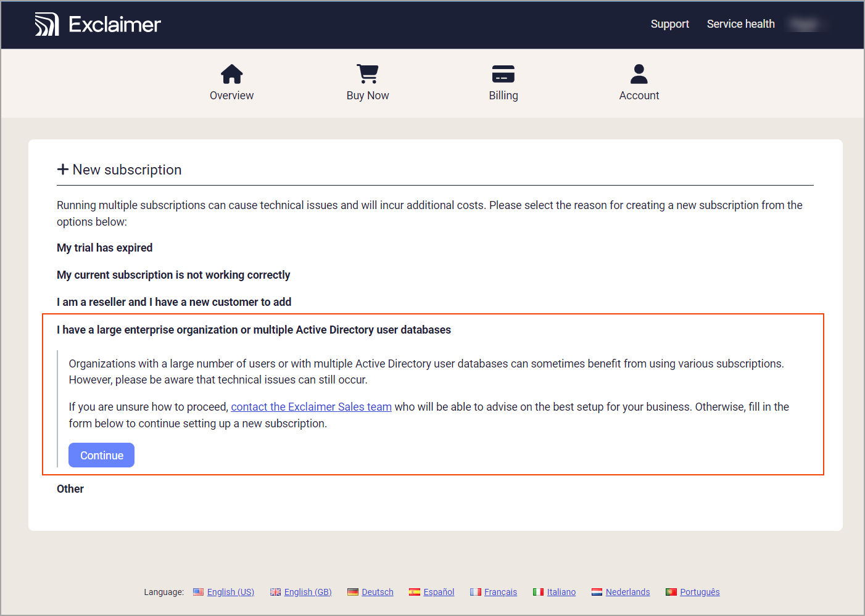
Task: Expand the reseller new customer option
Action: pyautogui.click(x=173, y=302)
